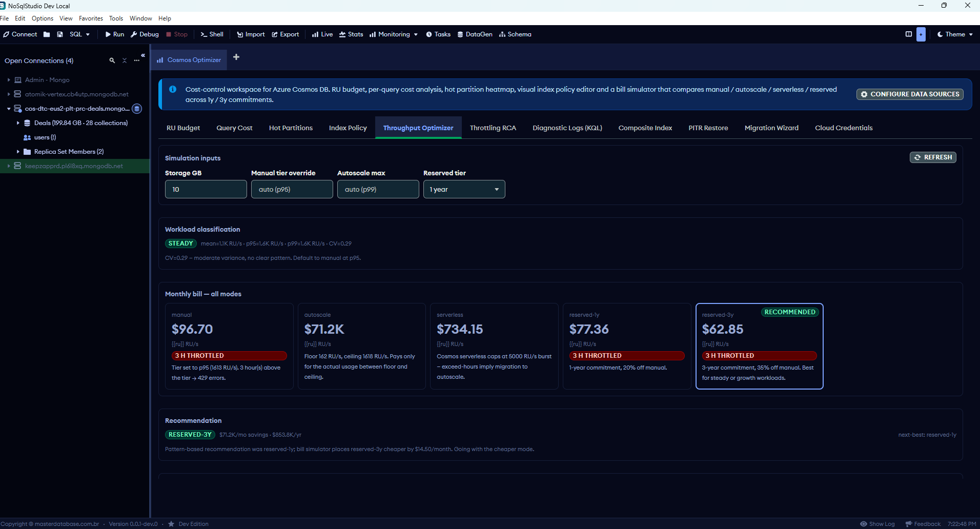Open file via folder icon in toolbar
The width and height of the screenshot is (980, 529).
click(x=47, y=34)
